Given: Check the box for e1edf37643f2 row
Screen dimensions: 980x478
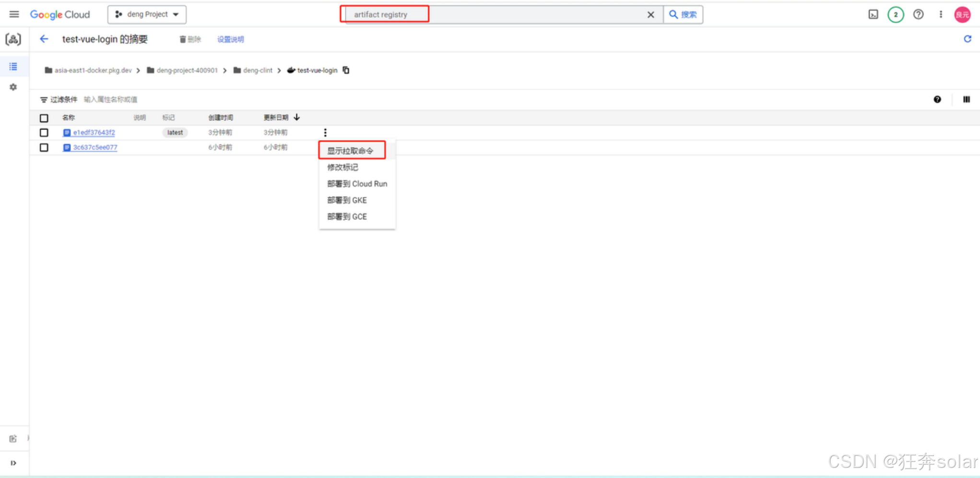Looking at the screenshot, I should [x=44, y=132].
